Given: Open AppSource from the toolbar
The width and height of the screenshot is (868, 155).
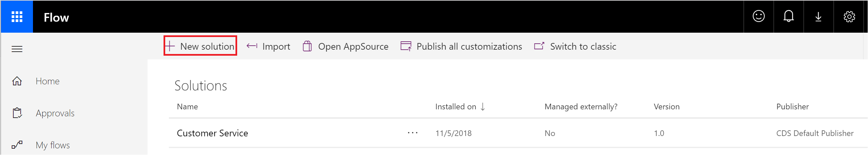Looking at the screenshot, I should 345,46.
